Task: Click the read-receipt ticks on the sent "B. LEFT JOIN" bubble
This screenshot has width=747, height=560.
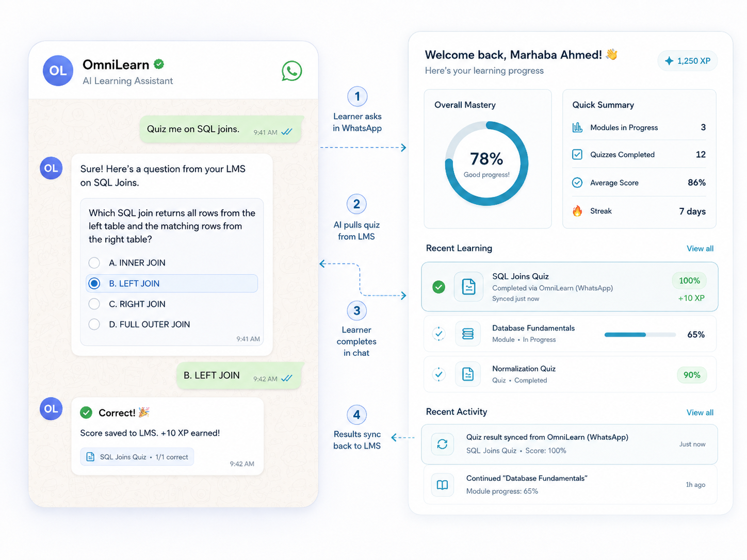Action: pyautogui.click(x=287, y=378)
